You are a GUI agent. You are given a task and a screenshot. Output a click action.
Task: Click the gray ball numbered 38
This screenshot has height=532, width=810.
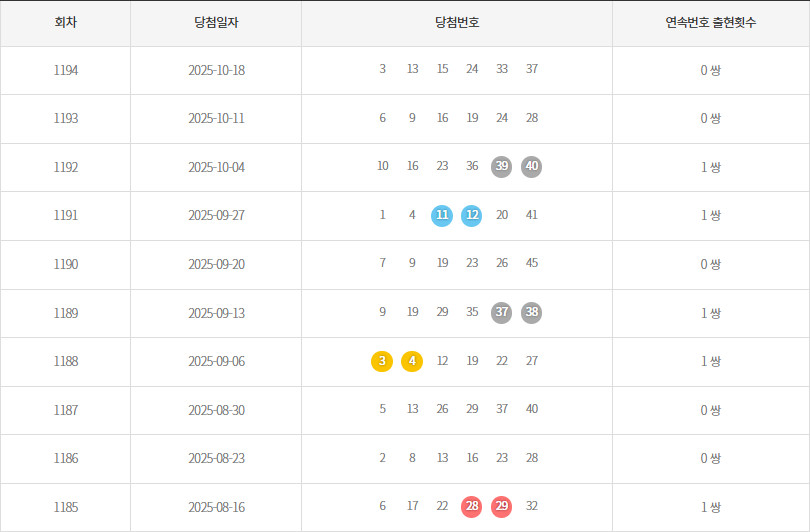tap(532, 313)
